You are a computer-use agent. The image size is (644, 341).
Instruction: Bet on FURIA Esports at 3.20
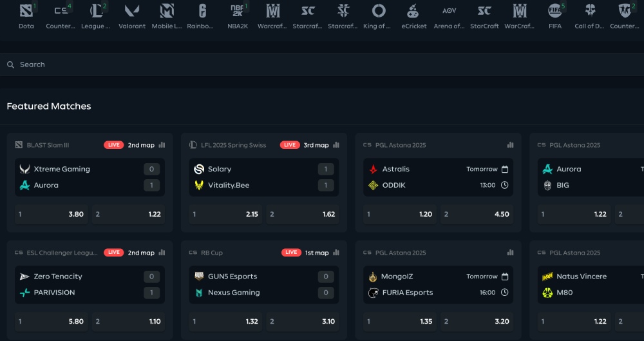point(477,322)
